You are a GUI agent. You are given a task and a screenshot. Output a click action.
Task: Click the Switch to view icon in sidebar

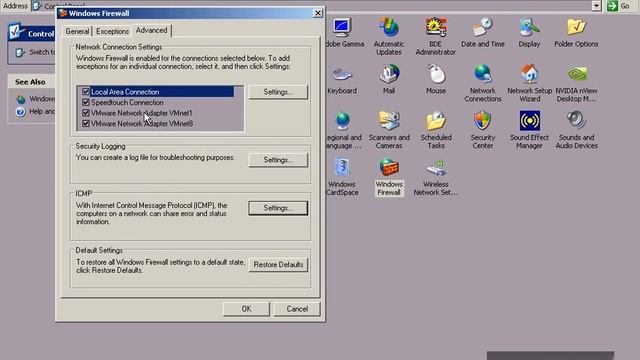tap(20, 52)
